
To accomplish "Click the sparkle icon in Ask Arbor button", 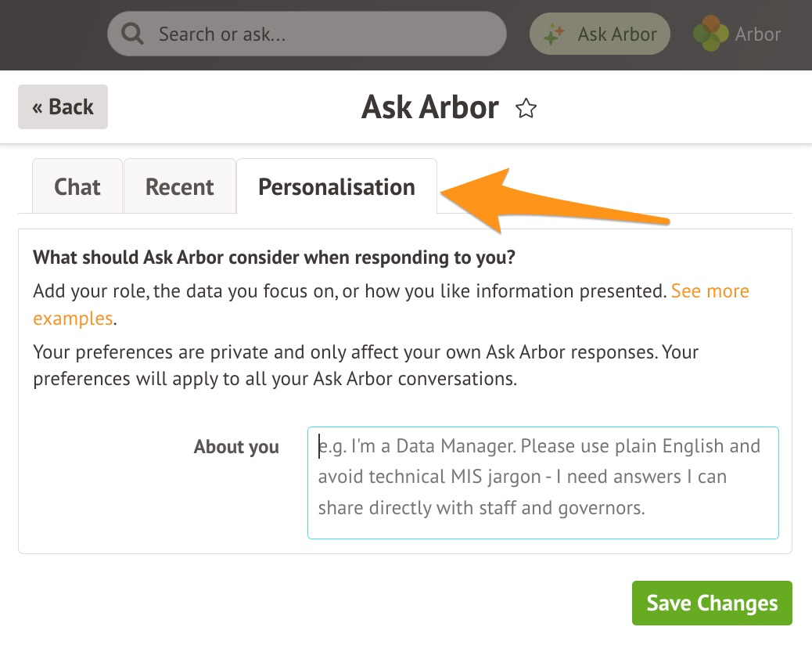I will tap(555, 34).
